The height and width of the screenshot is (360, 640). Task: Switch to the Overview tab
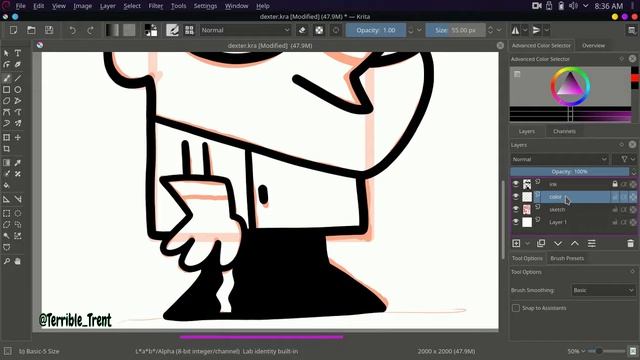593,46
